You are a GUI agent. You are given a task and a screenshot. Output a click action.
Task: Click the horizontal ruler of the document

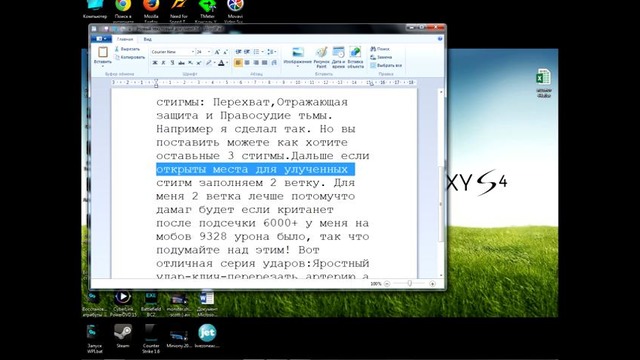point(264,82)
